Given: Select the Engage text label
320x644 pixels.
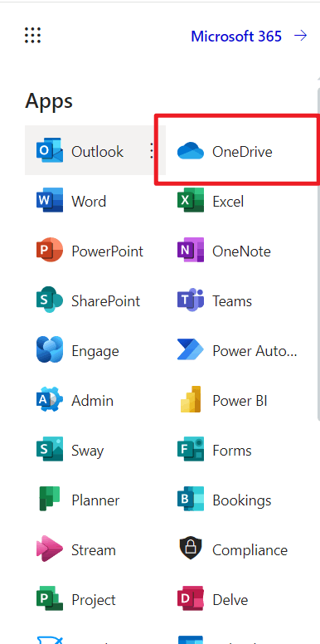Looking at the screenshot, I should (95, 351).
